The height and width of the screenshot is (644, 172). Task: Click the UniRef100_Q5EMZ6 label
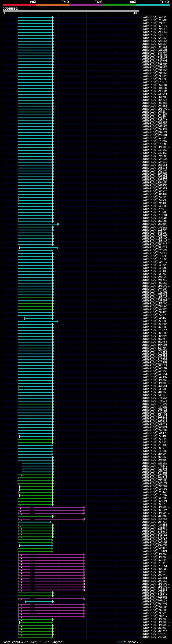(154, 410)
